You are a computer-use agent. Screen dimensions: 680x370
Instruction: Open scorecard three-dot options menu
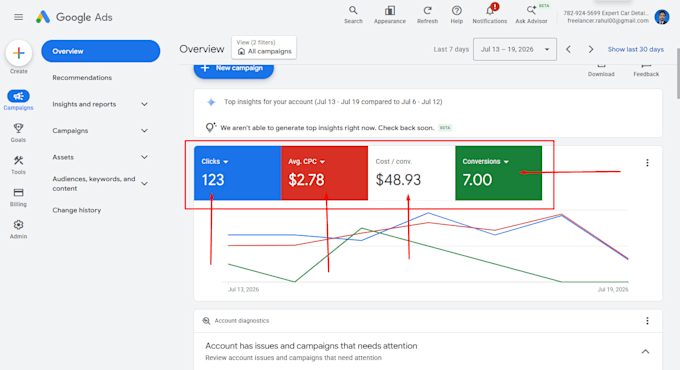point(647,163)
